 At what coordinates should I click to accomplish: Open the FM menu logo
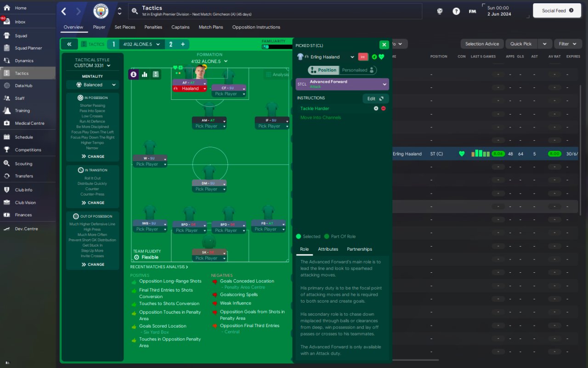(472, 11)
